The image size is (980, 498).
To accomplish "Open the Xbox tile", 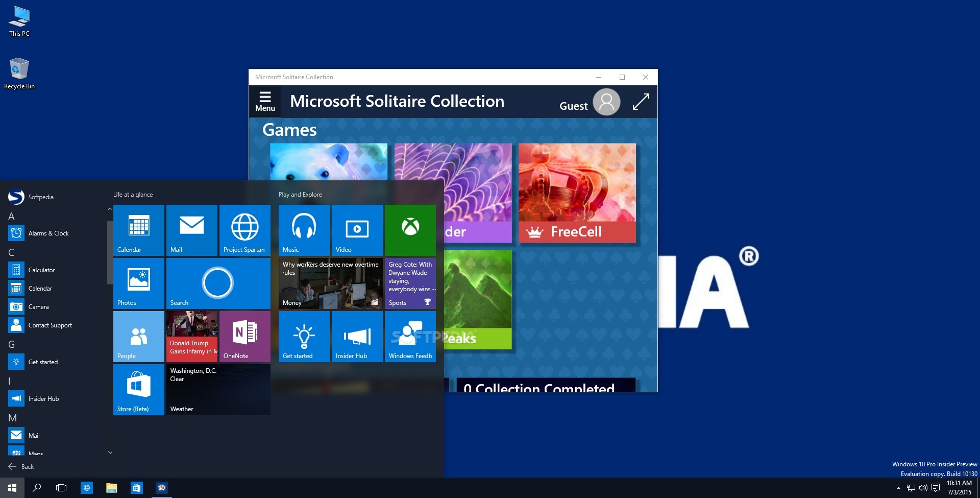I will coord(410,230).
